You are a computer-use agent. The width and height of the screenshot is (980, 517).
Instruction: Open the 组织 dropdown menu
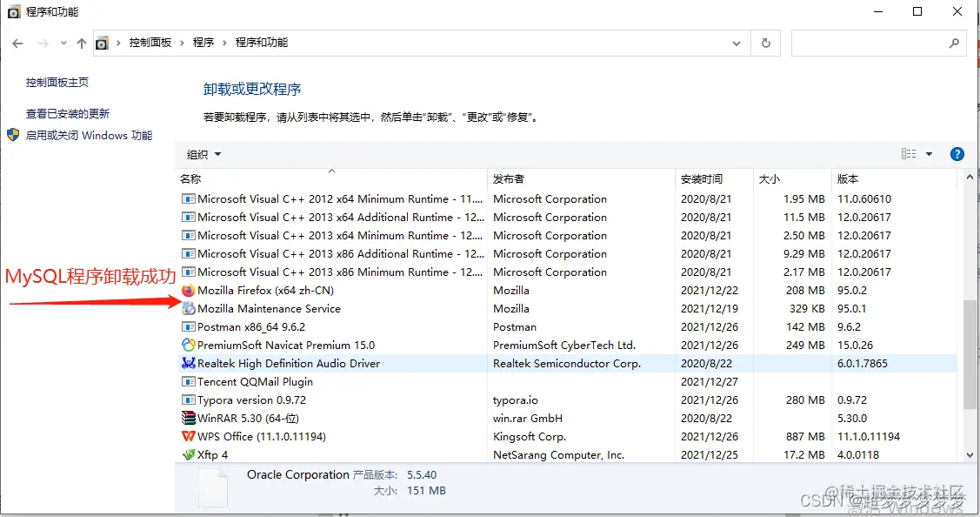coord(203,155)
